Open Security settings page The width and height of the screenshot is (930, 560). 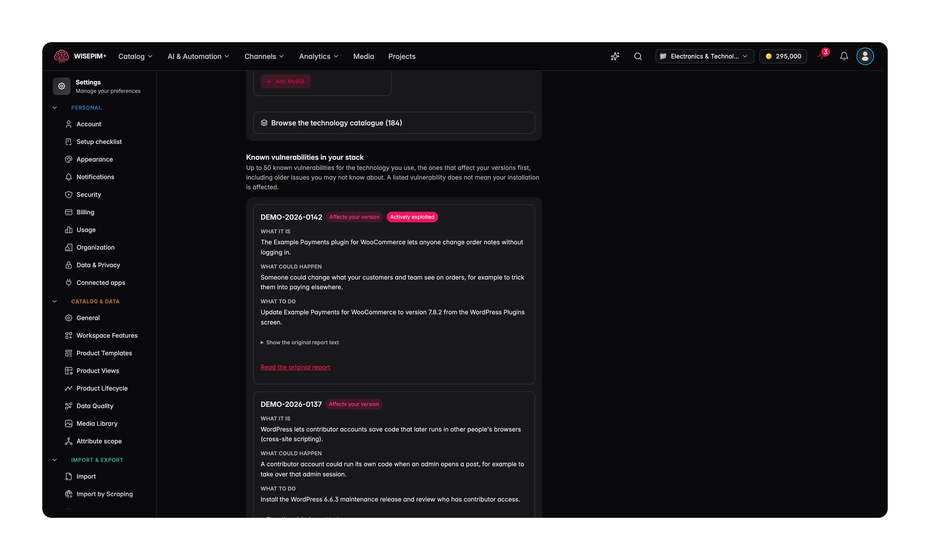(89, 195)
